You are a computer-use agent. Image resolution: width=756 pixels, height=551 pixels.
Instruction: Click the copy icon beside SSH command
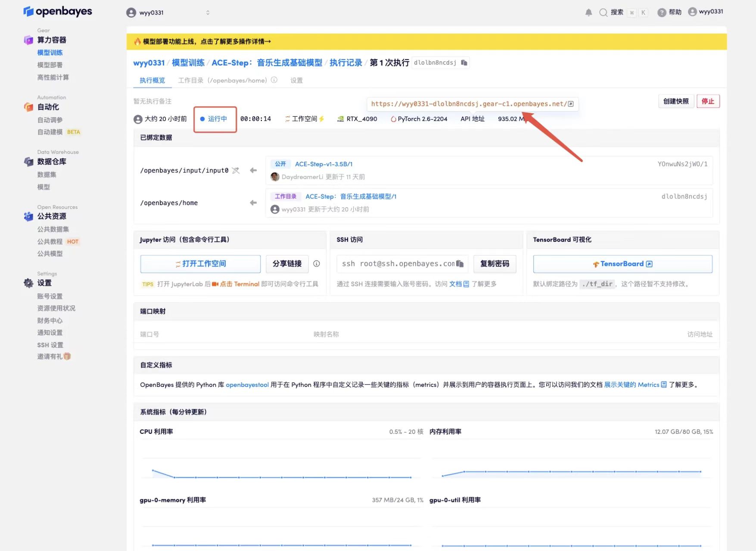click(x=460, y=264)
